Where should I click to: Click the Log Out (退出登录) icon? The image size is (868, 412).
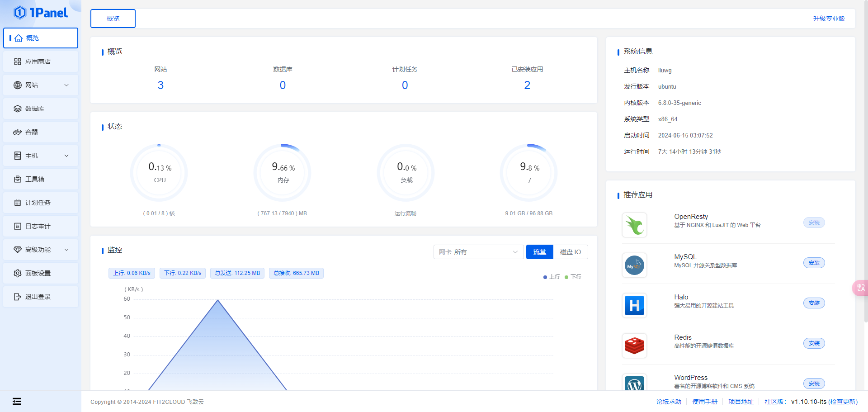pyautogui.click(x=18, y=297)
